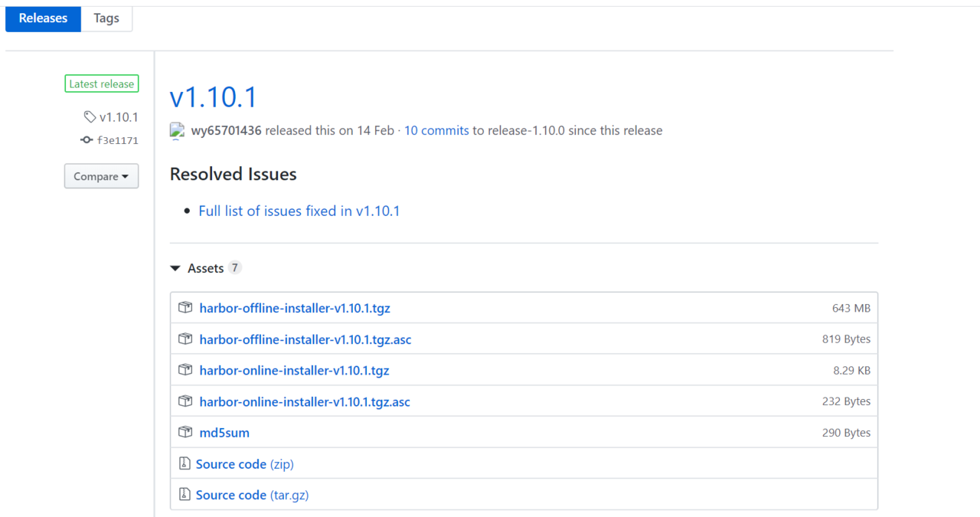Click the wy65701436 avatar image

tap(177, 130)
